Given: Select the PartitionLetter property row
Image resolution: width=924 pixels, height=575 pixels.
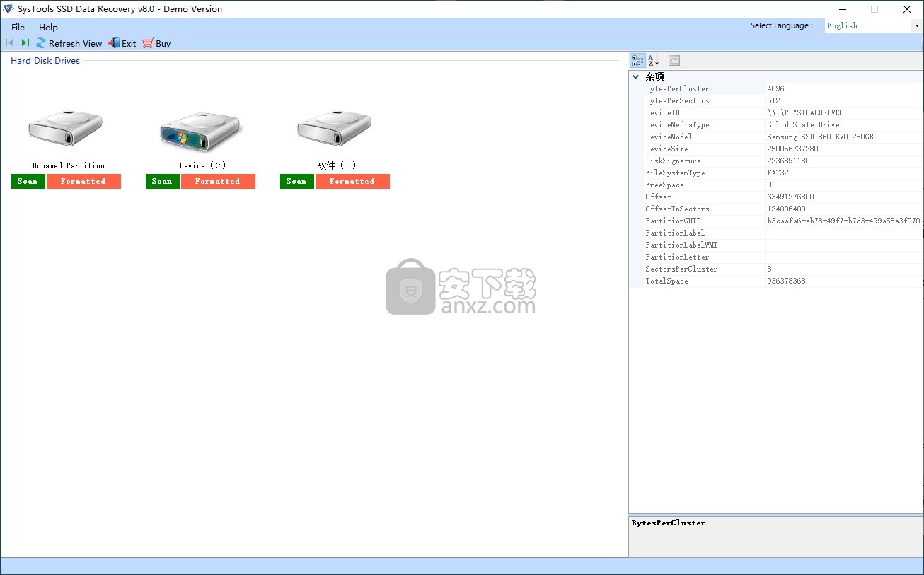Looking at the screenshot, I should pyautogui.click(x=776, y=257).
